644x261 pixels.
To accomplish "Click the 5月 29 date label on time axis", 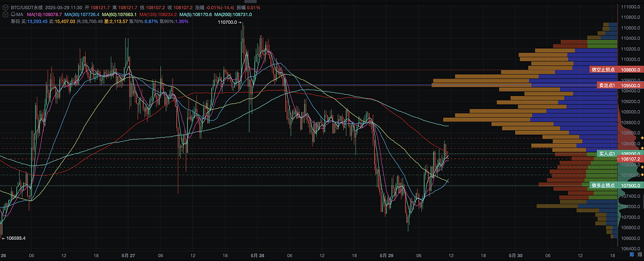I will click(x=386, y=255).
